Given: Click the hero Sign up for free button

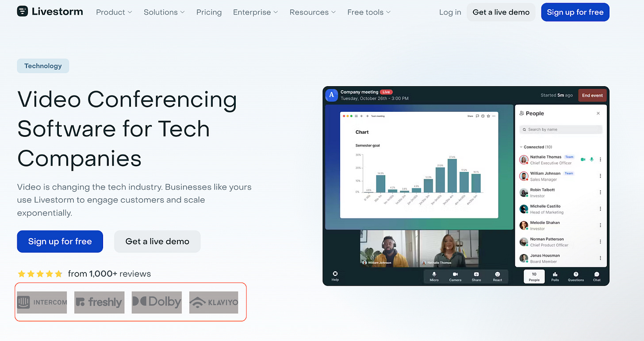Looking at the screenshot, I should pos(60,242).
